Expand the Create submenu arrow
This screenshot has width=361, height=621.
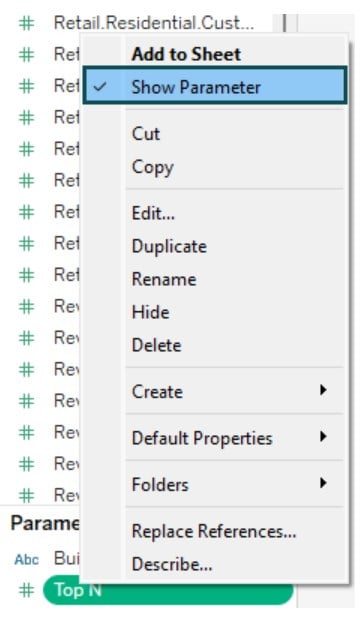[323, 391]
